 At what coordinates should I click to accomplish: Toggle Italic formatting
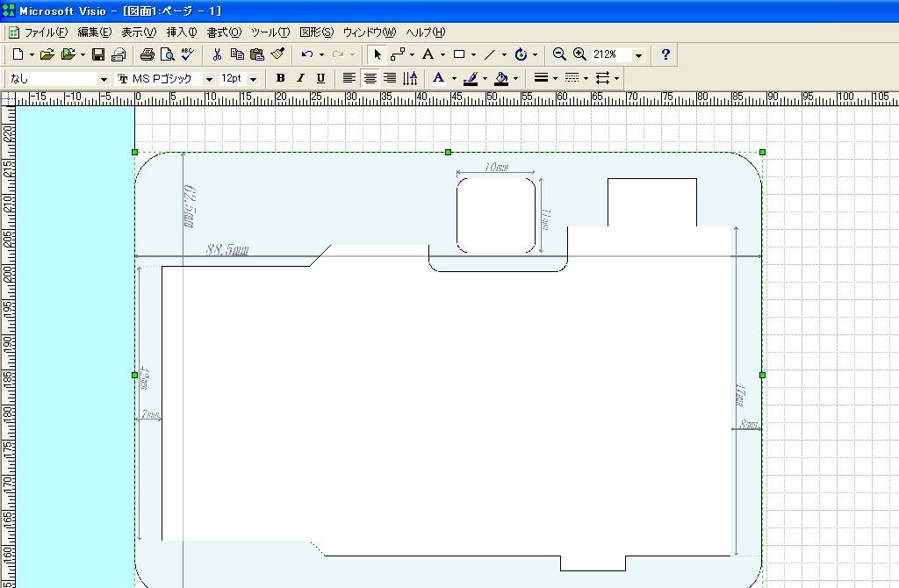pyautogui.click(x=300, y=78)
